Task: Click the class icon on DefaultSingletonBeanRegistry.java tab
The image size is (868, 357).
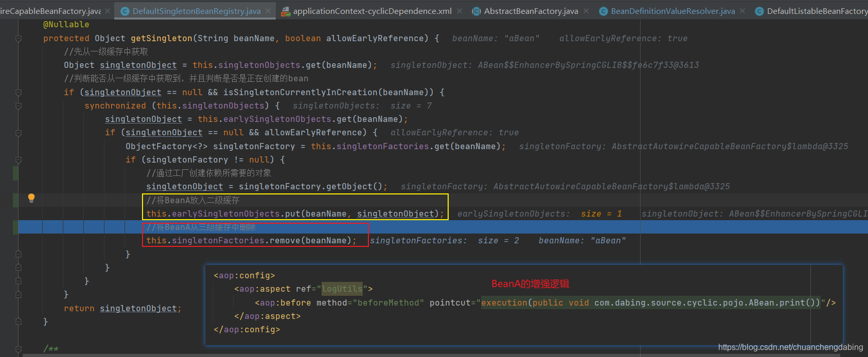Action: point(125,11)
